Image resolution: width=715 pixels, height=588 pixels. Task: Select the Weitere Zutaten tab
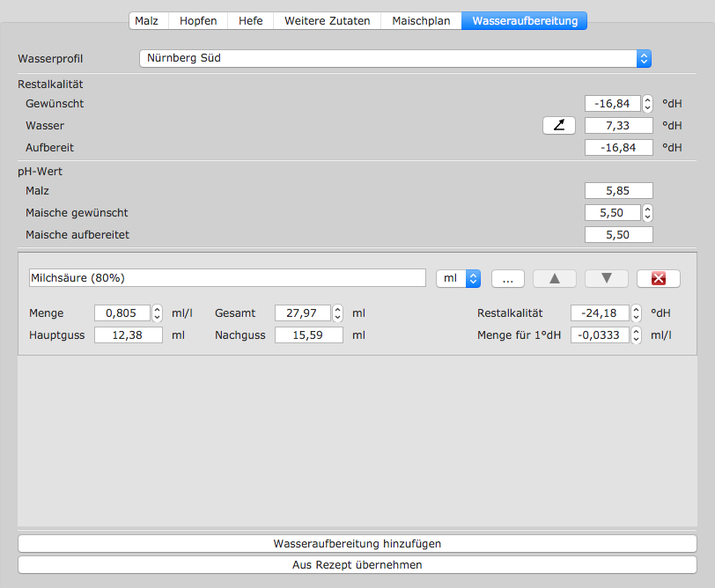328,20
